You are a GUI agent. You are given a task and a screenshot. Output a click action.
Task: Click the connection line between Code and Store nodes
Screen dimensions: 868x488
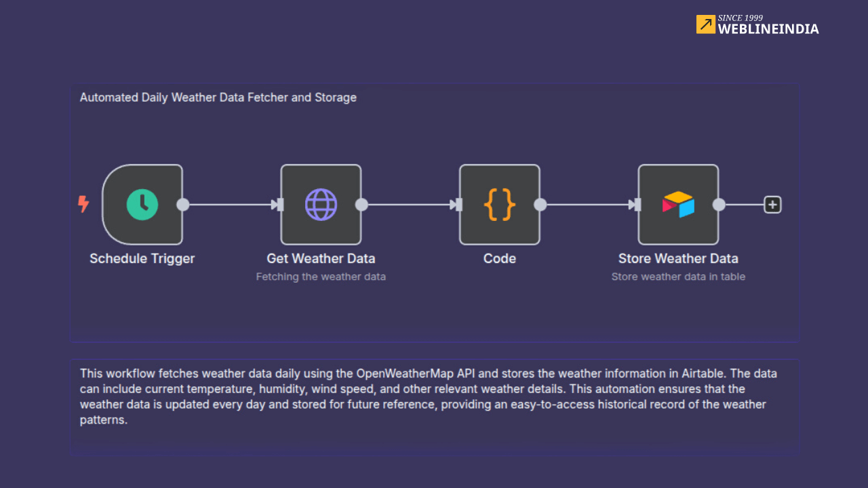pyautogui.click(x=587, y=204)
